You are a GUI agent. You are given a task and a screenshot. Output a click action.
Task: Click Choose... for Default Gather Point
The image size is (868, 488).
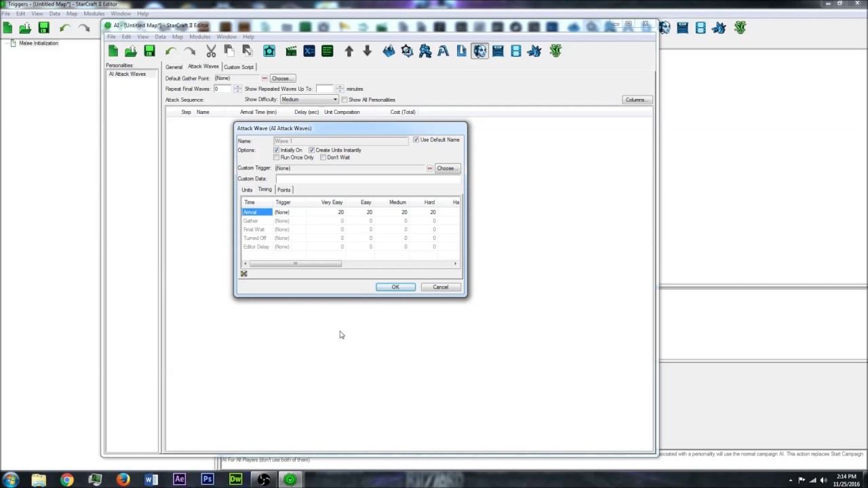[x=281, y=79]
